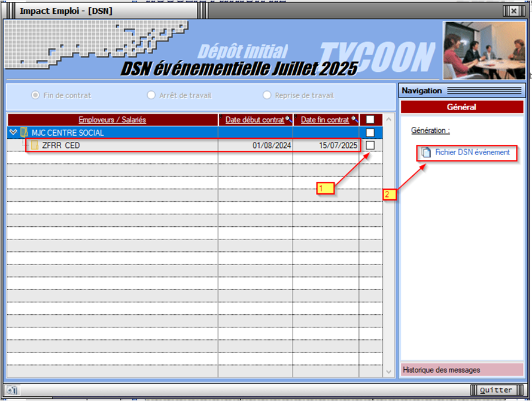Click the Fichier DSN événement link
The height and width of the screenshot is (401, 532).
(472, 153)
